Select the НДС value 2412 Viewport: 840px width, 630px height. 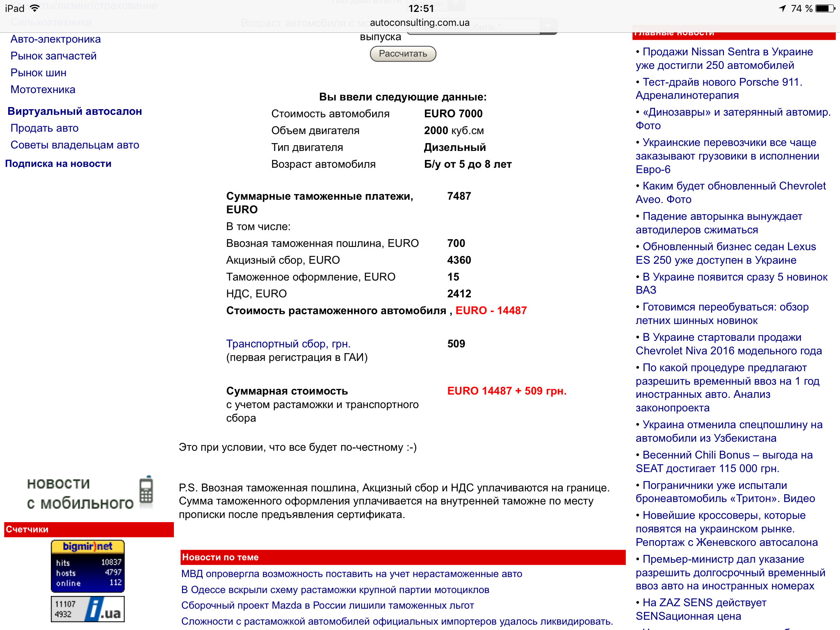click(x=459, y=294)
